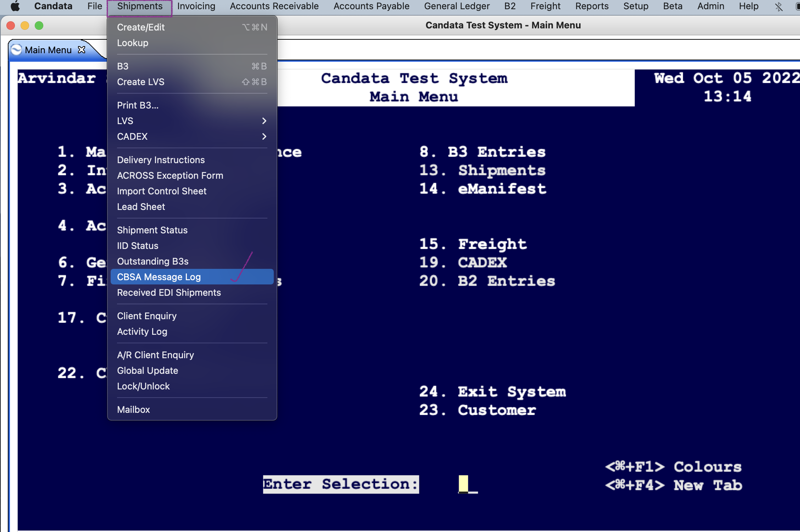Select CBSA Message Log
This screenshot has width=800, height=532.
click(192, 277)
